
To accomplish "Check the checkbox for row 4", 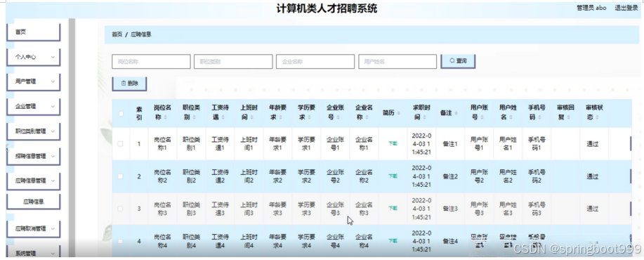I will click(120, 241).
